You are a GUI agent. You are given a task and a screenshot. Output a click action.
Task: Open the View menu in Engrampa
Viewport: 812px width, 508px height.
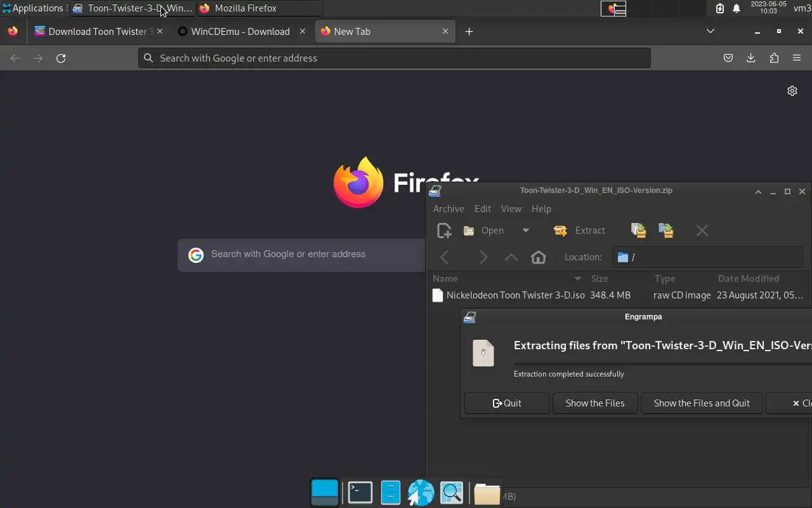tap(511, 208)
